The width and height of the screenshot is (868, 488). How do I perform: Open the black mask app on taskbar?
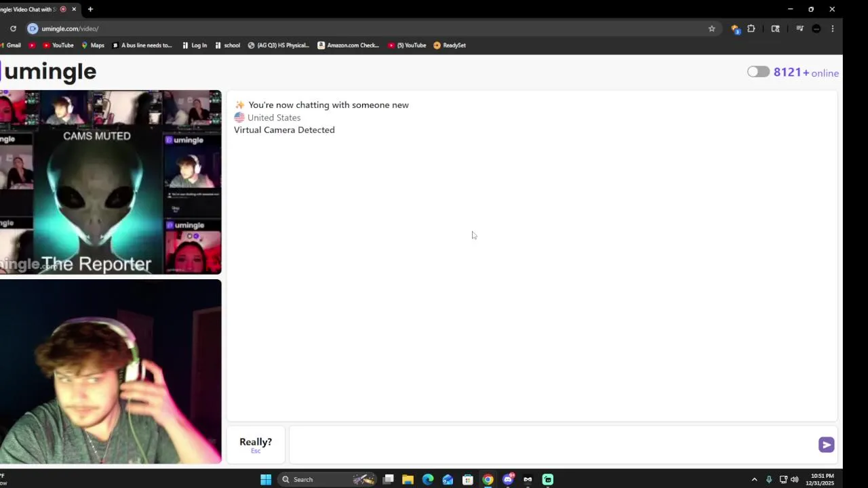528,479
